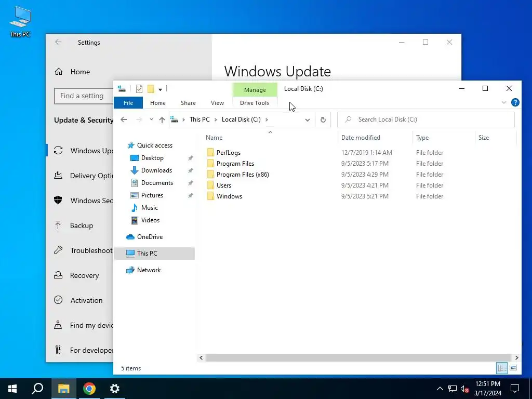The width and height of the screenshot is (532, 399).
Task: Open Pictures in the navigation pane
Action: pos(152,195)
